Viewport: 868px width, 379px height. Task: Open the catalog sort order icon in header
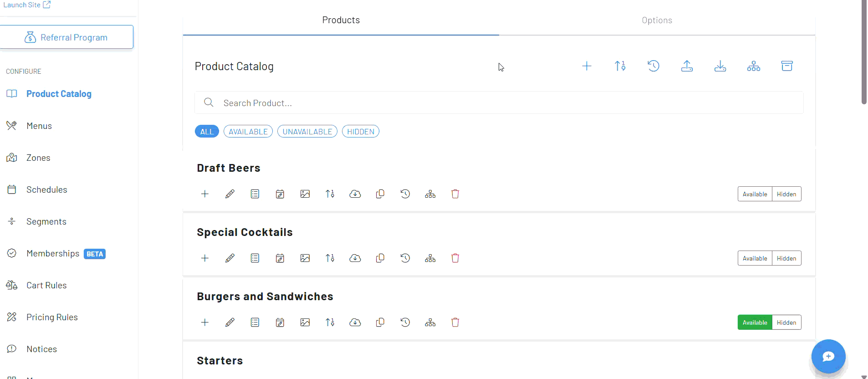(620, 66)
